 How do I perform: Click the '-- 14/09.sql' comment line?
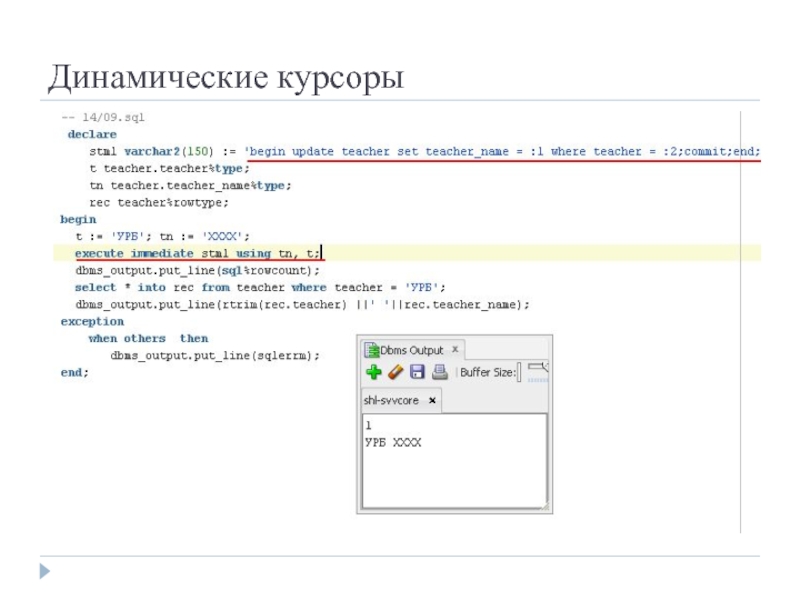click(99, 118)
